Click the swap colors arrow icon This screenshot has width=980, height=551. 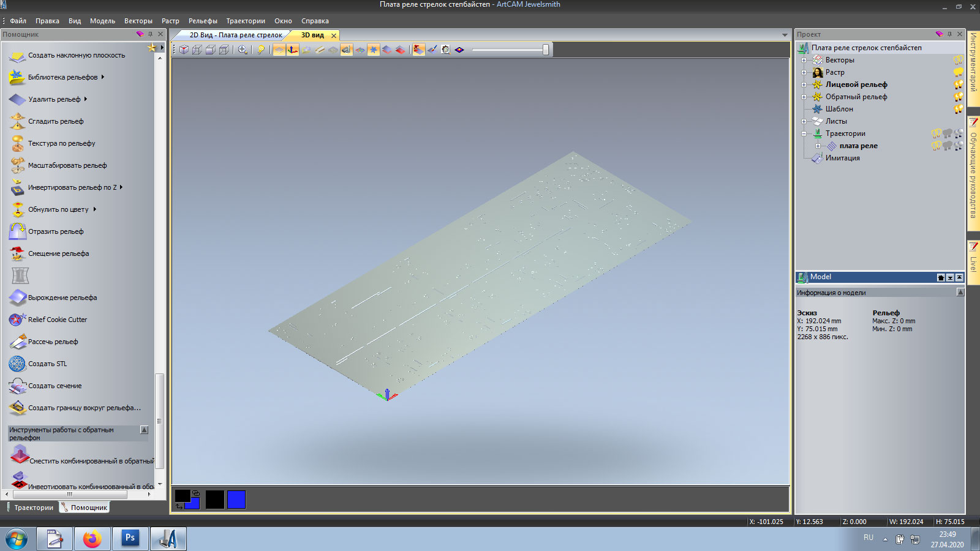coord(179,506)
